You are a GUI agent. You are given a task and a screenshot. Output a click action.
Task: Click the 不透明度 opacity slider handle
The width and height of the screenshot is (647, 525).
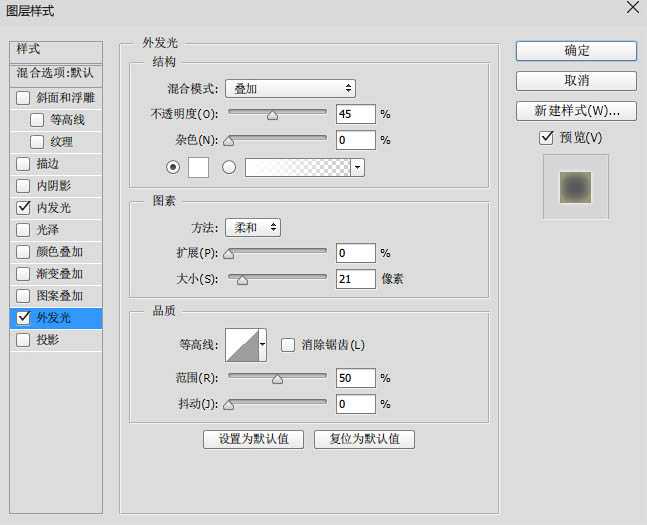[272, 115]
